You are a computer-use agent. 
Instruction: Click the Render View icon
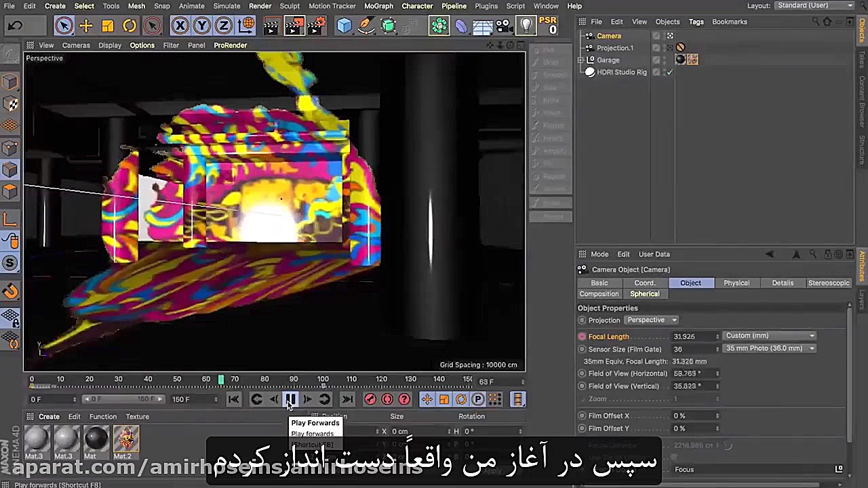[271, 26]
